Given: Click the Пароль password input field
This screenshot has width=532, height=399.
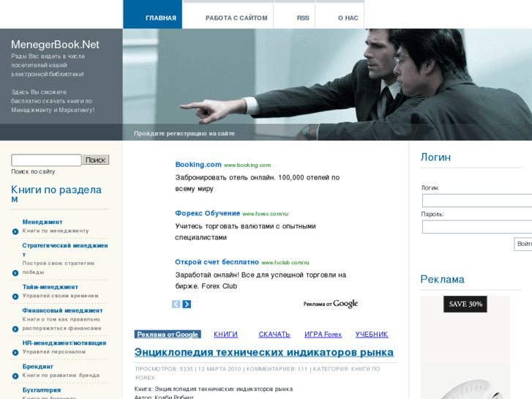Looking at the screenshot, I should (x=477, y=227).
